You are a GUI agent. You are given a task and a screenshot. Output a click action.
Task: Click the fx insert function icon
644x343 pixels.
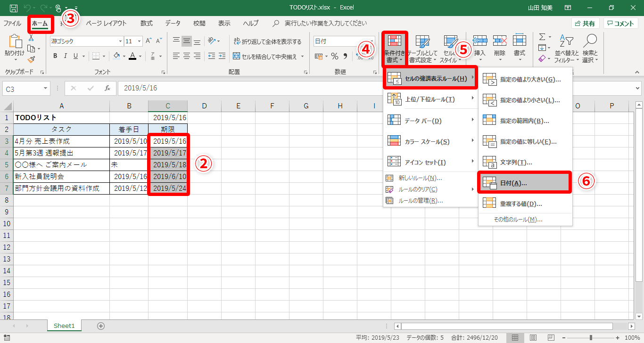pyautogui.click(x=107, y=88)
